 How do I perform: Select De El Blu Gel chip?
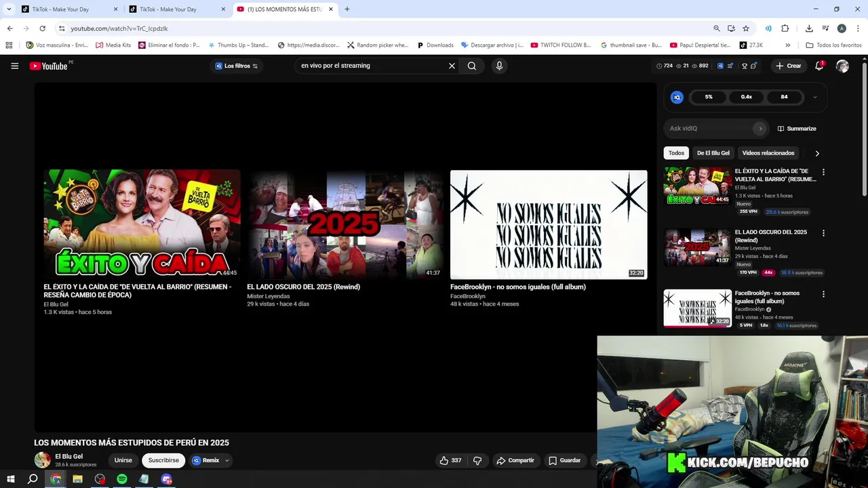coord(713,153)
